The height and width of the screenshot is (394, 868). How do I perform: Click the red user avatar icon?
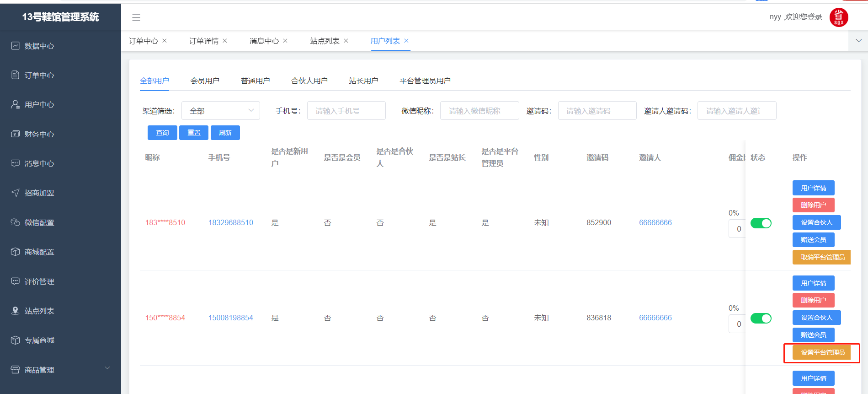[x=839, y=17]
